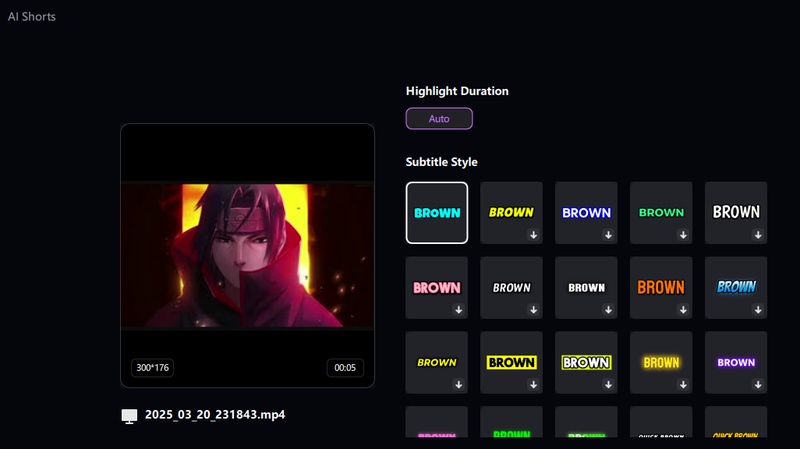Click the file name 2025_03_20_231843.mp4
Viewport: 800px width, 449px height.
click(x=215, y=414)
